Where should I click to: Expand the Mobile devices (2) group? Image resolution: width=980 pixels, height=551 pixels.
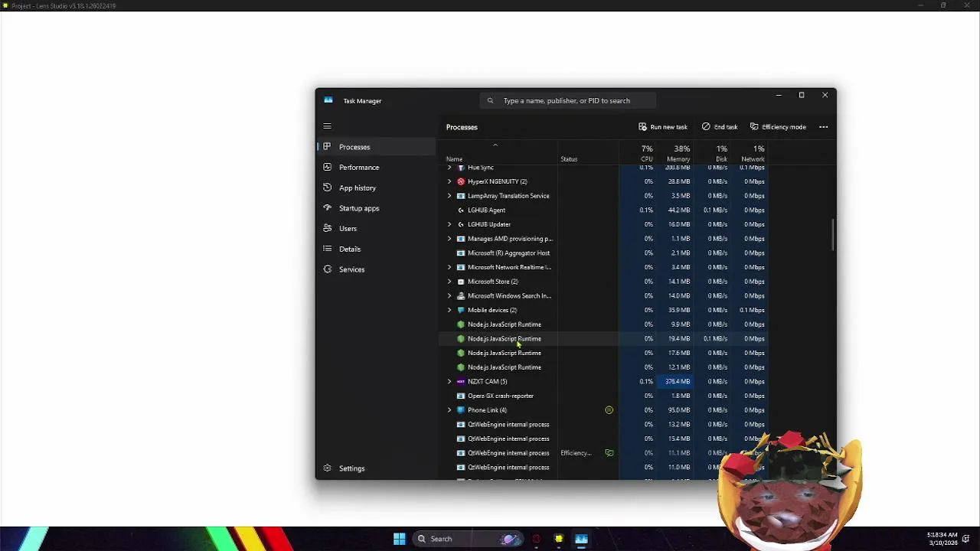click(x=449, y=310)
